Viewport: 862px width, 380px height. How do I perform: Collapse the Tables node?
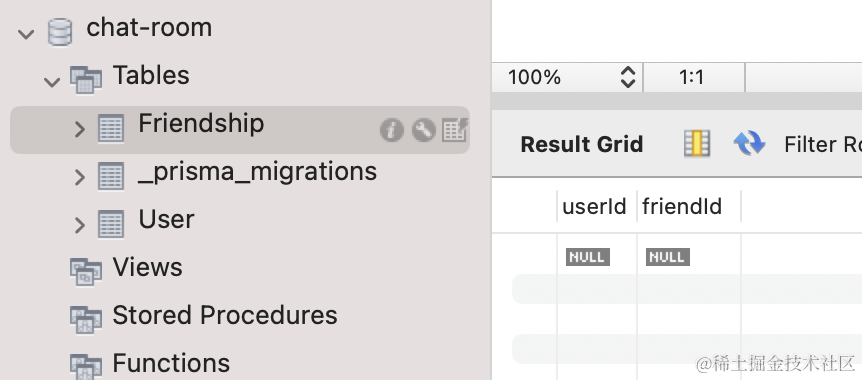52,82
